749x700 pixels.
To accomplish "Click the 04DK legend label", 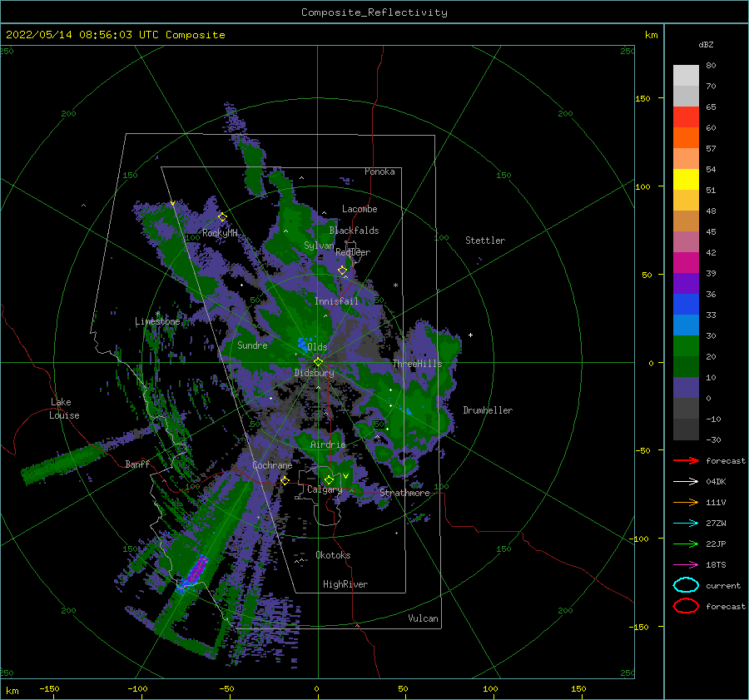I will pyautogui.click(x=716, y=482).
